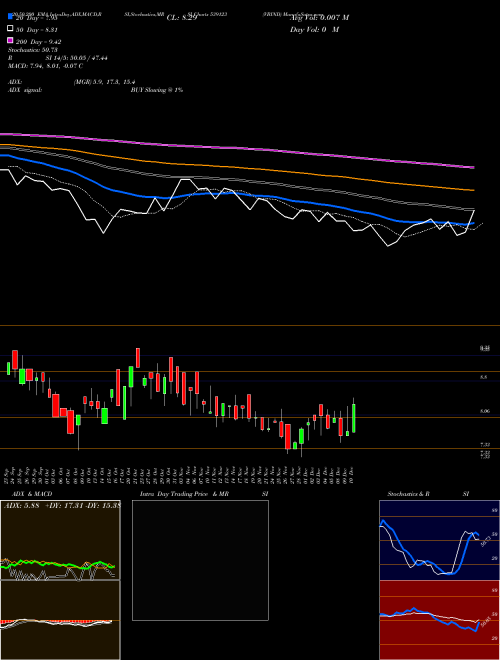Viewport: 500px width, 660px height.
Task: Click the 'MACD: 7.94, 8.01, -0.07 C' line
Action: 45,66
